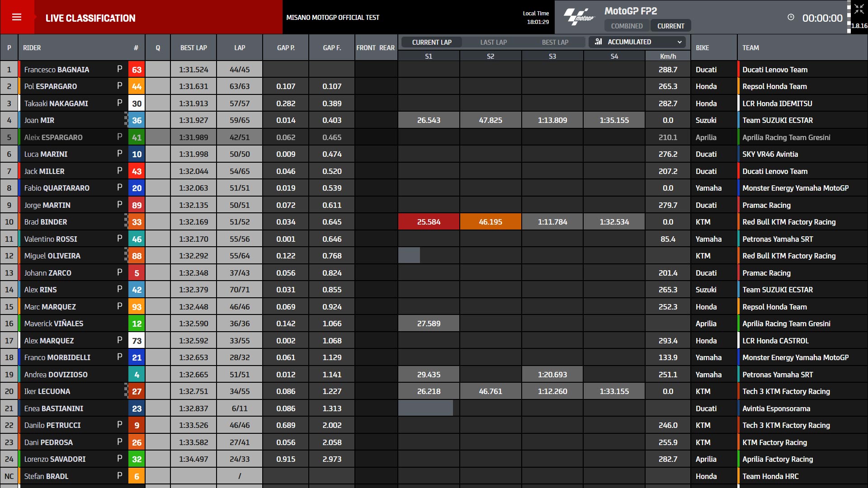Click the session timer clock icon

tap(791, 17)
